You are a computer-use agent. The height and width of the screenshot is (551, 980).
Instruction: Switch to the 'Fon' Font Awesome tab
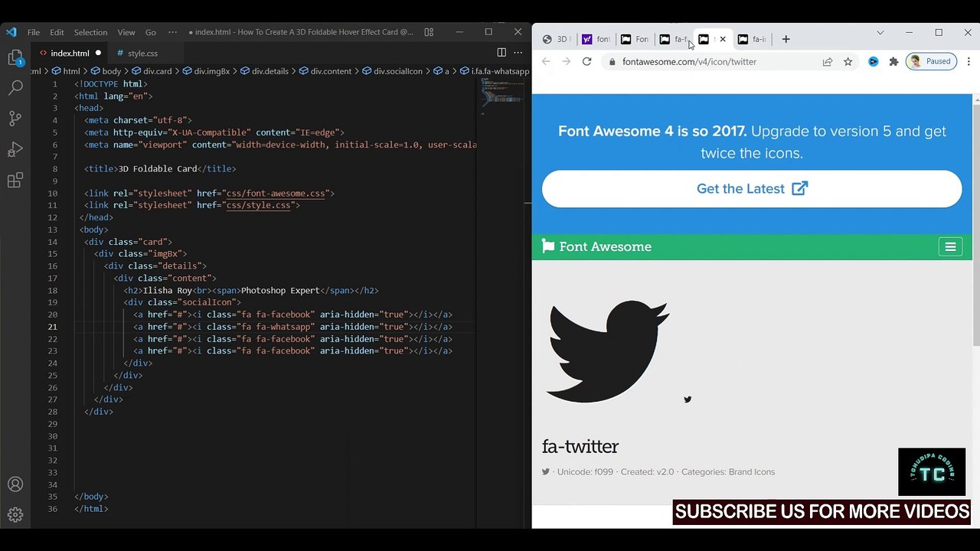click(635, 39)
